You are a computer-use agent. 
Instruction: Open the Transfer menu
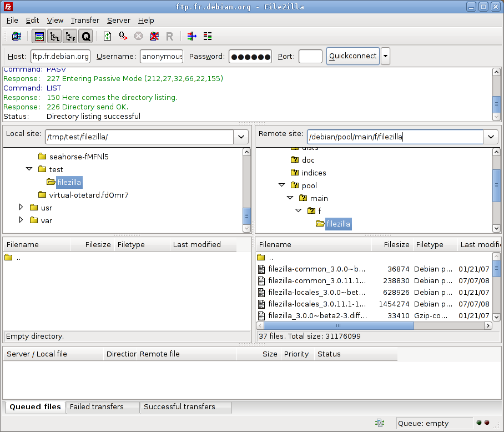coord(84,20)
